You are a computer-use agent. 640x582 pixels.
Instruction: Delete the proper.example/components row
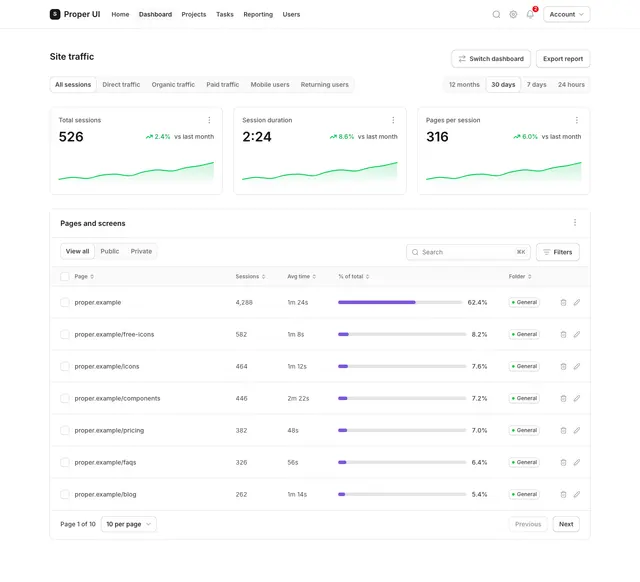(563, 398)
